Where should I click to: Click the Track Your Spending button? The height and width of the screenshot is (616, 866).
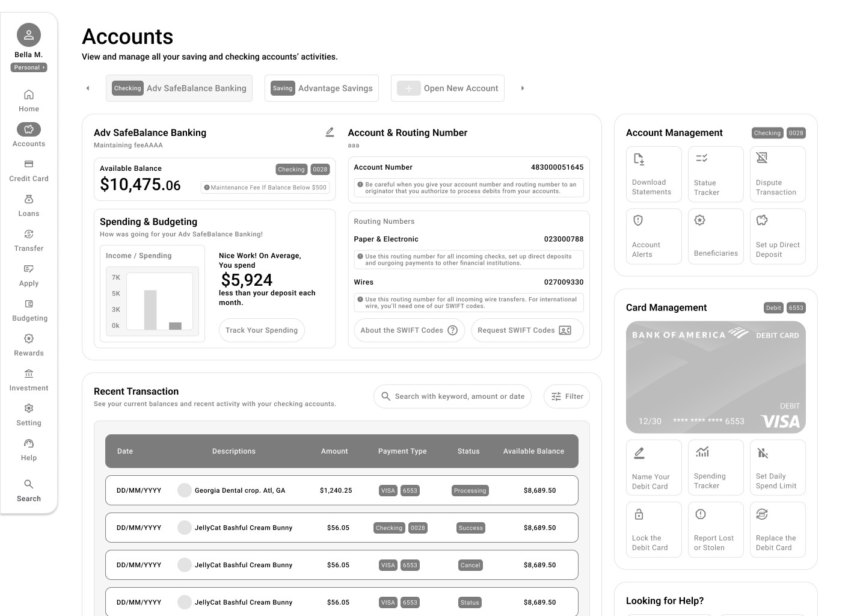(262, 330)
